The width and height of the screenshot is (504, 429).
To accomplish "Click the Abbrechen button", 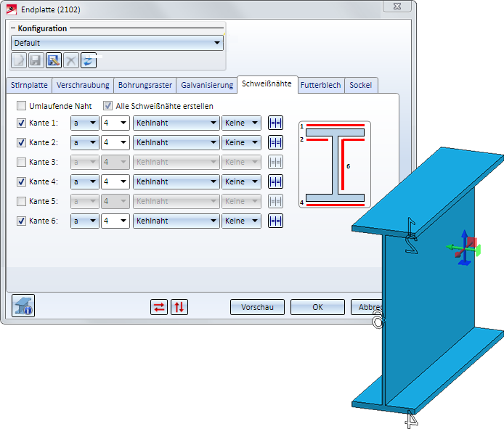I will pos(367,307).
